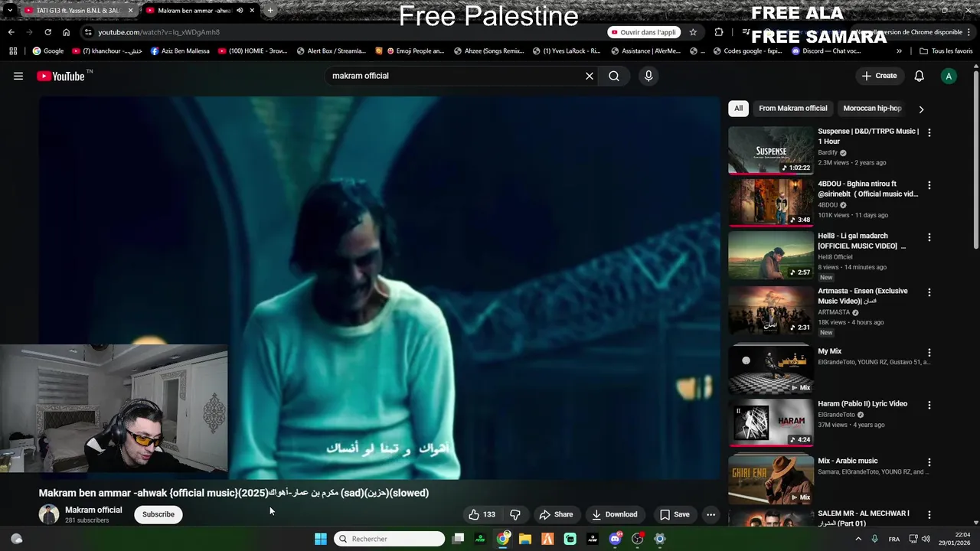
Task: Open the Suspense D&D/TTRPG Music thumbnail
Action: pos(771,150)
